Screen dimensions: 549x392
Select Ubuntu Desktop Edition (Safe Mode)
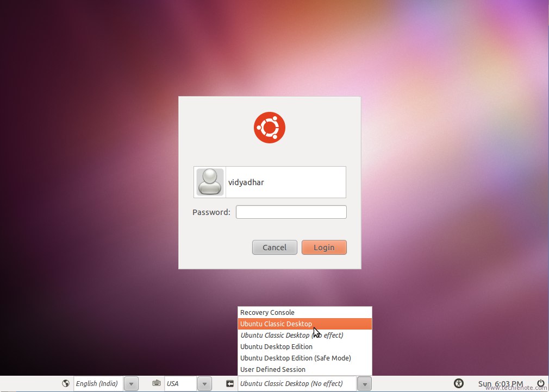click(x=304, y=358)
